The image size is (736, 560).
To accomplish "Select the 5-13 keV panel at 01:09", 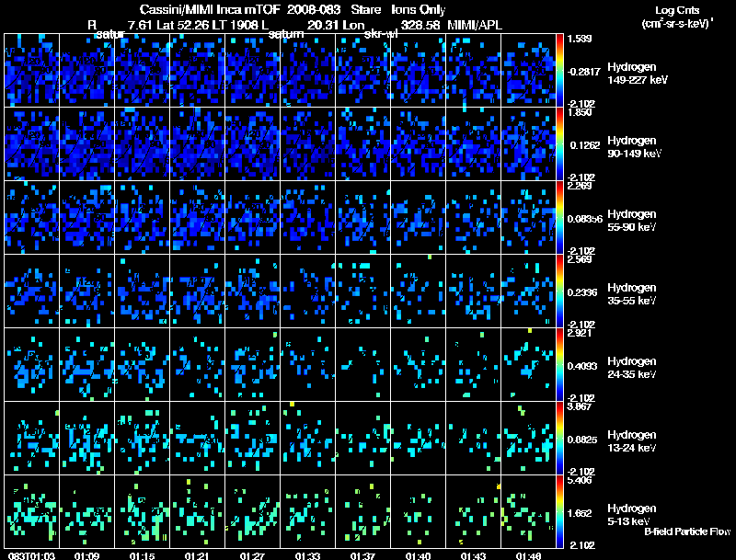I will (86, 511).
